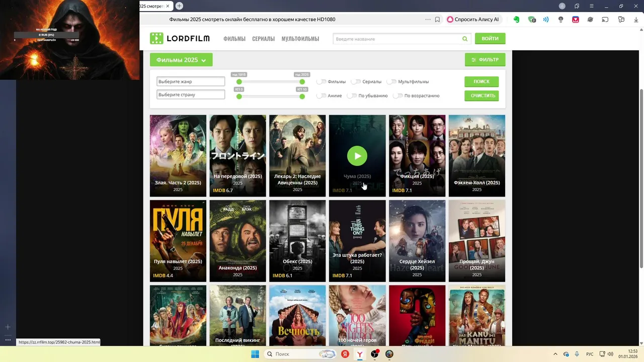Click the Windows Start button
644x362 pixels.
click(x=255, y=354)
